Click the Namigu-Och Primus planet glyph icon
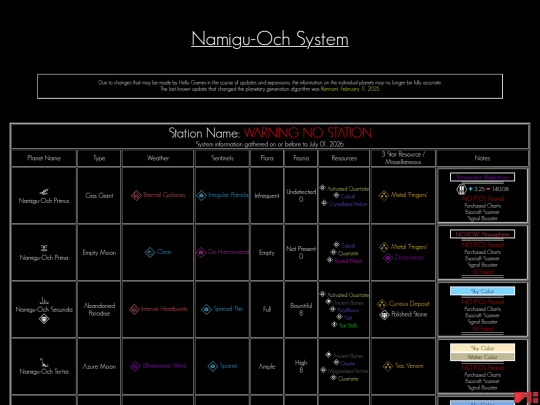Image resolution: width=540 pixels, height=405 pixels. [x=44, y=192]
